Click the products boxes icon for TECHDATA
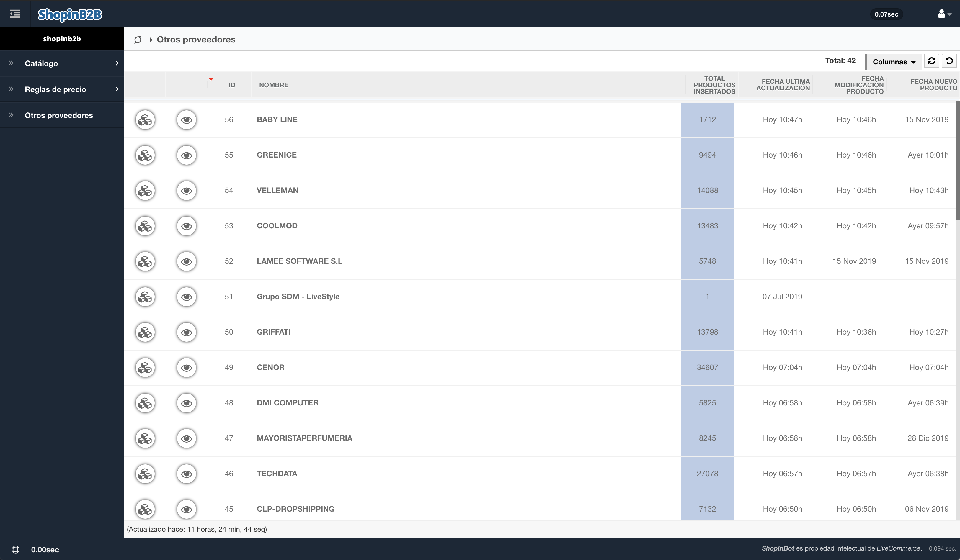Viewport: 960px width, 560px height. (x=145, y=474)
